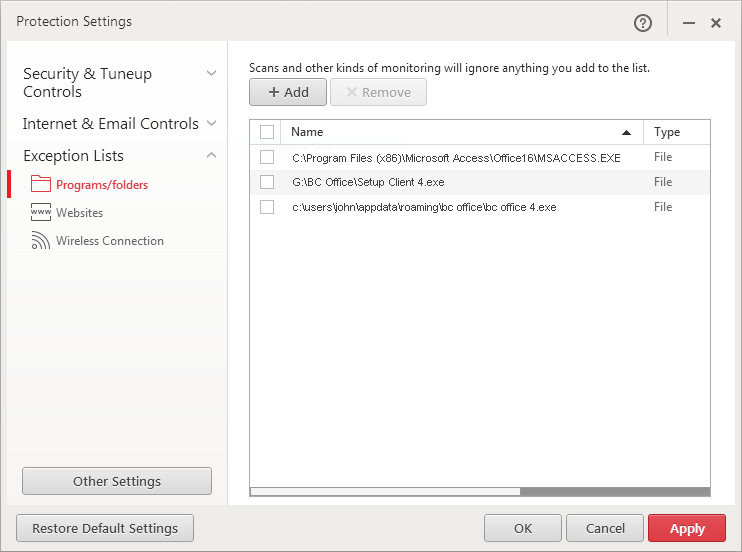Click the Websites www icon
Image resolution: width=742 pixels, height=552 pixels.
tap(40, 213)
